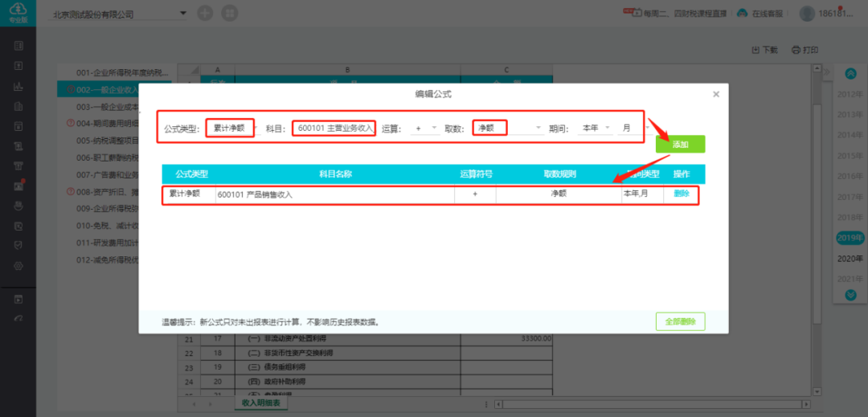The width and height of the screenshot is (868, 417).
Task: Click the (四) 政府补助利得 row cell
Action: (x=348, y=382)
